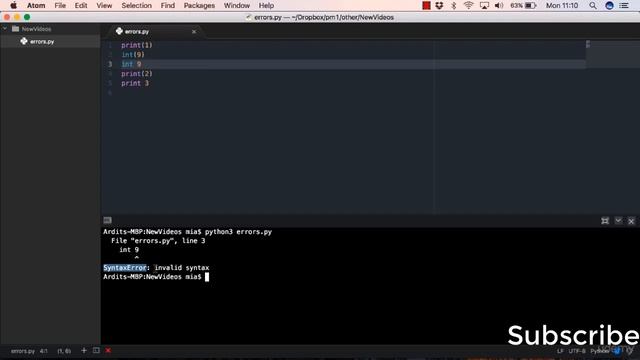The width and height of the screenshot is (640, 360).
Task: Show battery status at 63%
Action: (523, 5)
